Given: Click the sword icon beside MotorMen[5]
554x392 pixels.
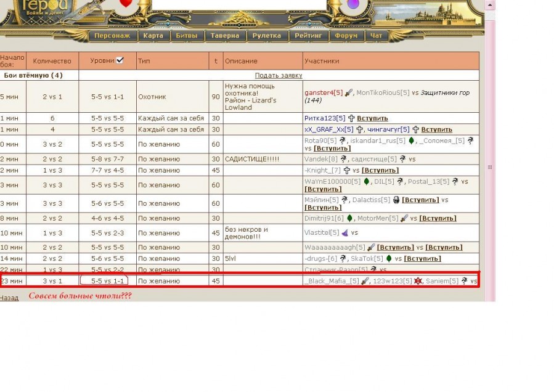Looking at the screenshot, I should coord(404,218).
